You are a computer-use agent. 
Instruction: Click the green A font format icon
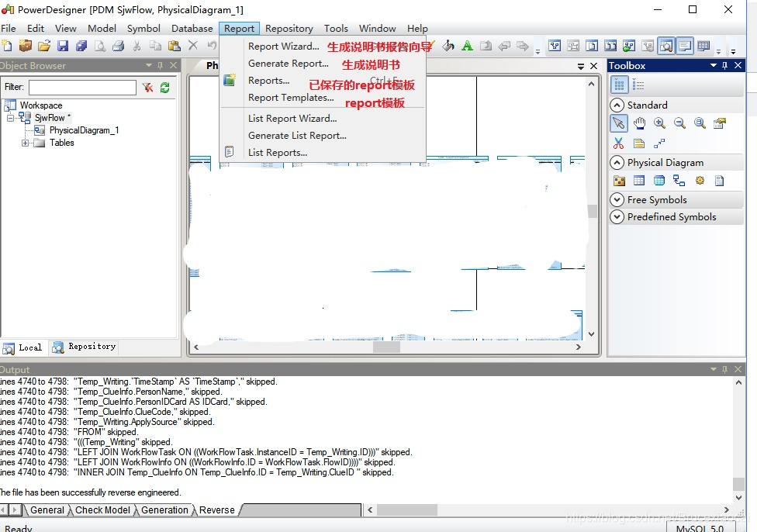pyautogui.click(x=467, y=46)
